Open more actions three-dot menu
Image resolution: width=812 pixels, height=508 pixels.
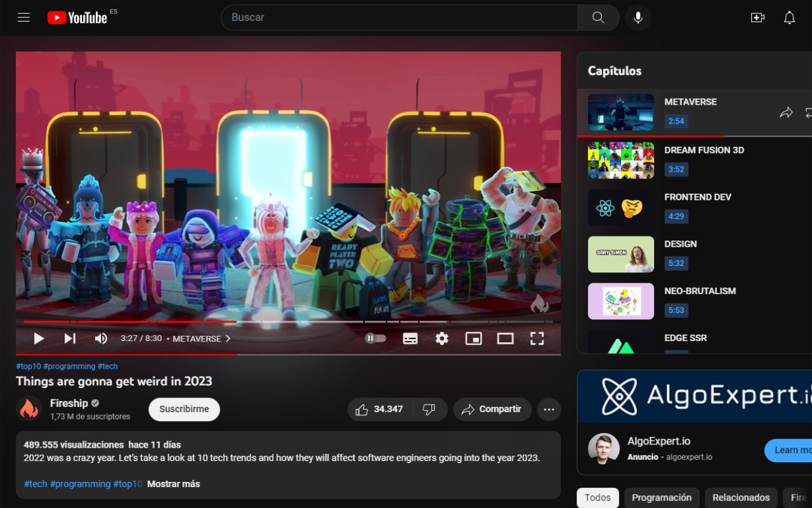pyautogui.click(x=549, y=410)
